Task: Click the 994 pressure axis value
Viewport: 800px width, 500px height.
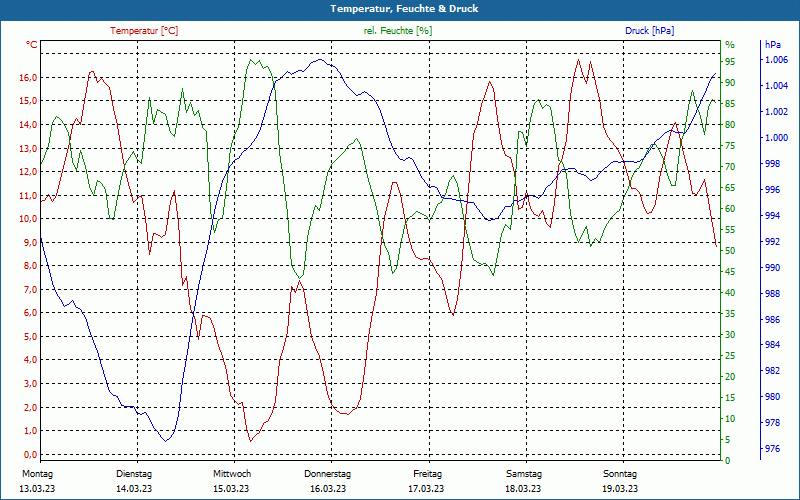Action: [771, 216]
